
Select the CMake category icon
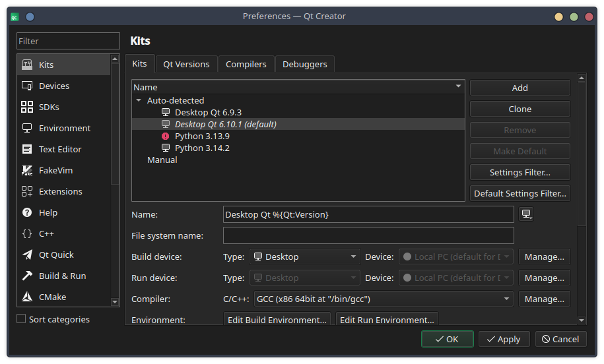point(27,297)
